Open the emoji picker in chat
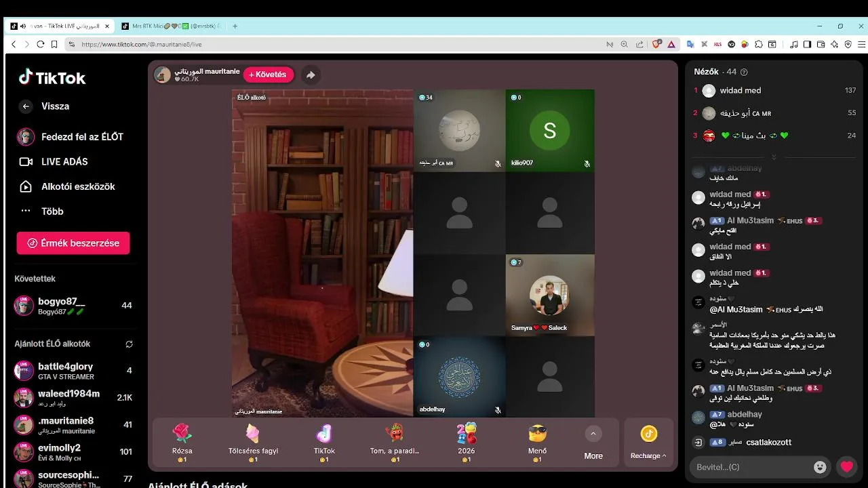Image resolution: width=868 pixels, height=488 pixels. click(821, 467)
